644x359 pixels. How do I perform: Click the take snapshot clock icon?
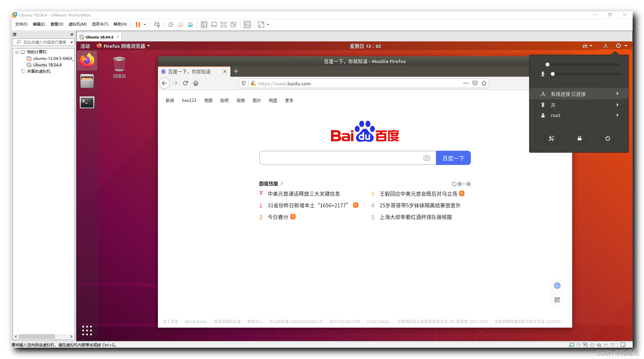tap(171, 25)
